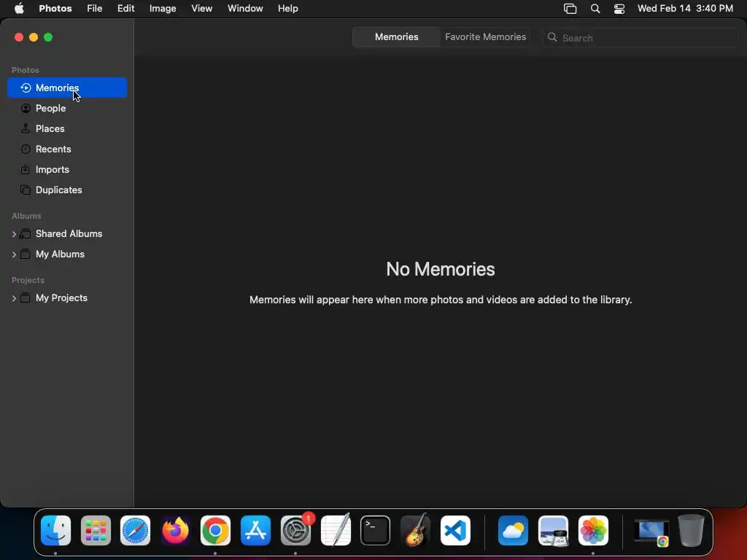Open the View menu
The width and height of the screenshot is (747, 560).
click(x=201, y=8)
